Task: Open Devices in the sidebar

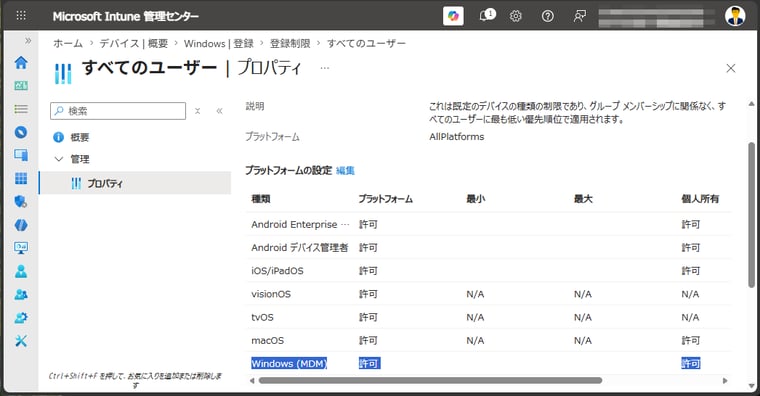Action: pyautogui.click(x=21, y=155)
